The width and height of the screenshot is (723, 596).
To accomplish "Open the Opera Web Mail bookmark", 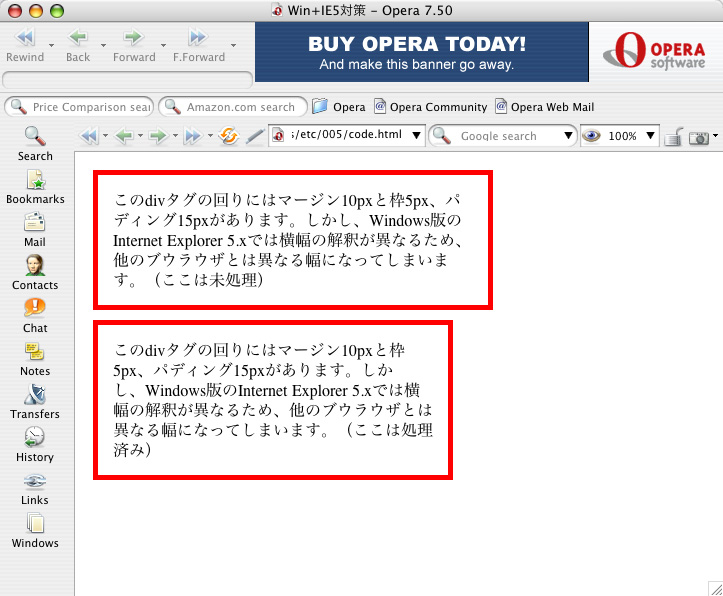I will pos(545,107).
